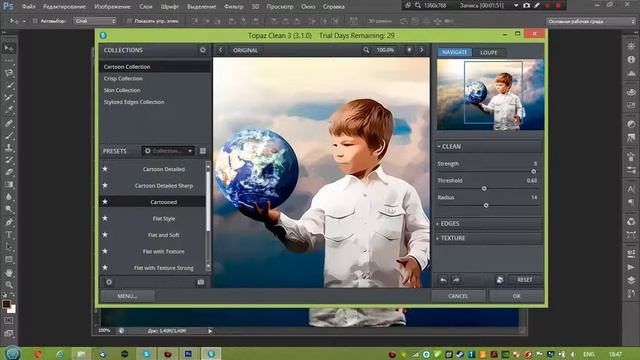This screenshot has height=360, width=640.
Task: Click the magnifier zoom icon in preview bar
Action: 366,50
